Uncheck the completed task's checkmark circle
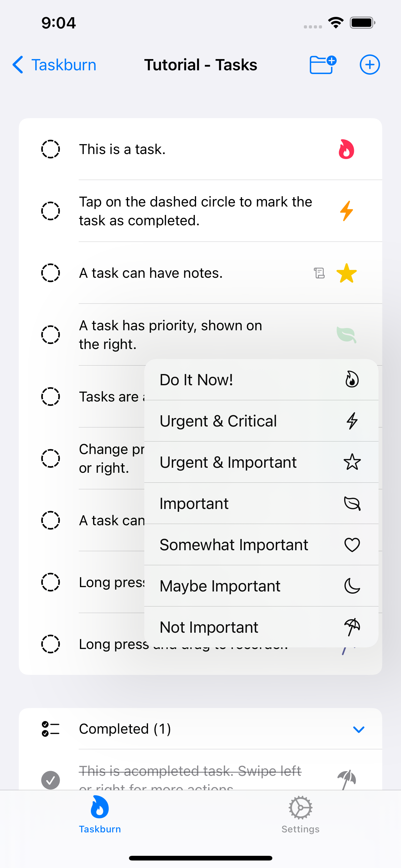Screen dimensions: 401x868 pyautogui.click(x=51, y=780)
